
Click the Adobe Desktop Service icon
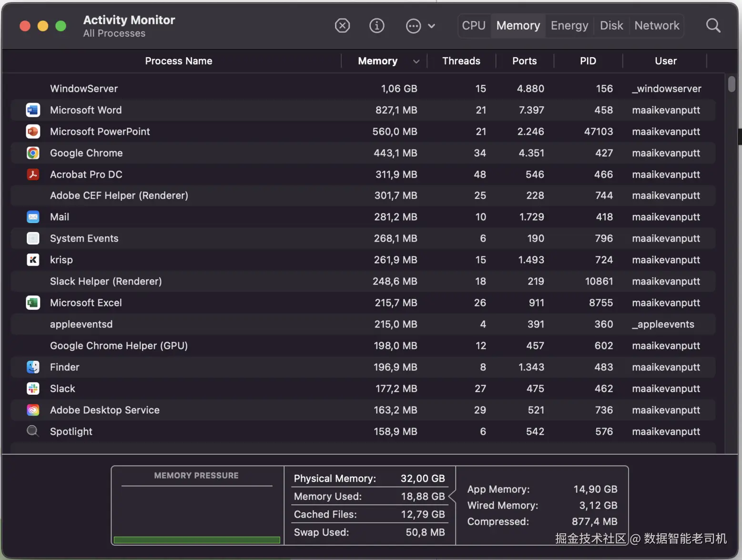[x=33, y=410]
